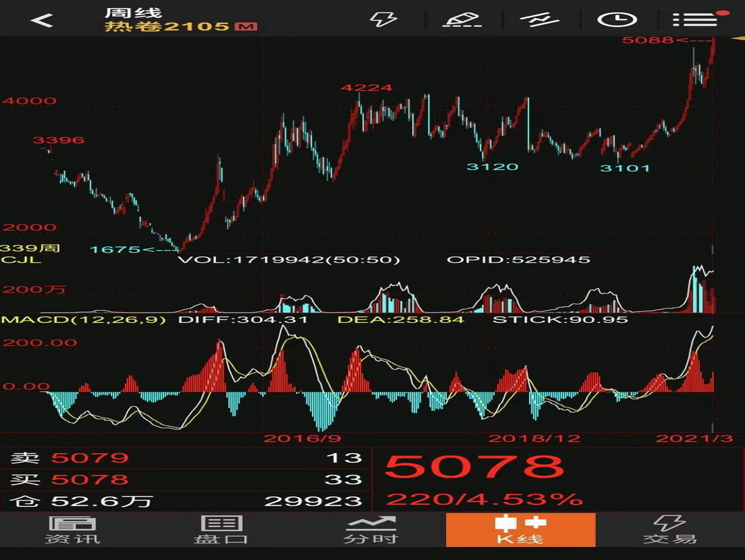Open the indicator lines icon
The width and height of the screenshot is (745, 560).
coord(540,19)
